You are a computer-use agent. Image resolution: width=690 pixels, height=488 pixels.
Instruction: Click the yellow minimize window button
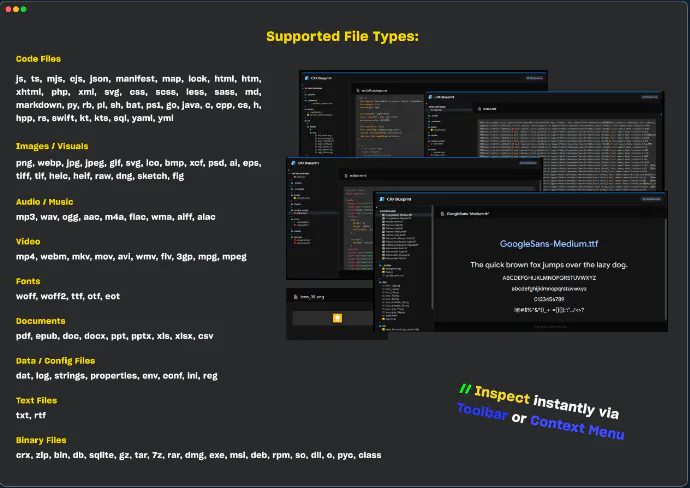(16, 9)
